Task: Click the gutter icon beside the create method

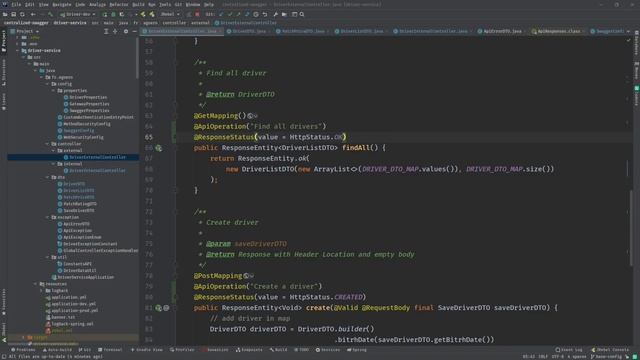Action: 159,308
